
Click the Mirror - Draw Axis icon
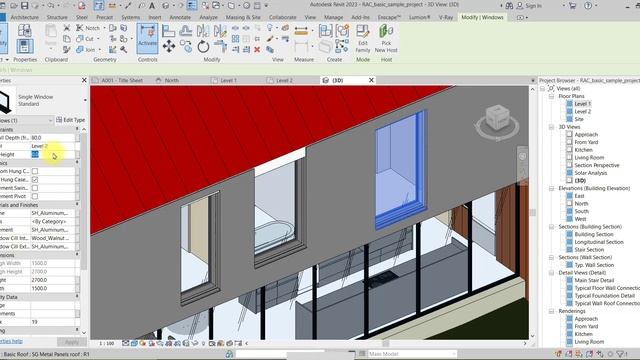pyautogui.click(x=220, y=31)
